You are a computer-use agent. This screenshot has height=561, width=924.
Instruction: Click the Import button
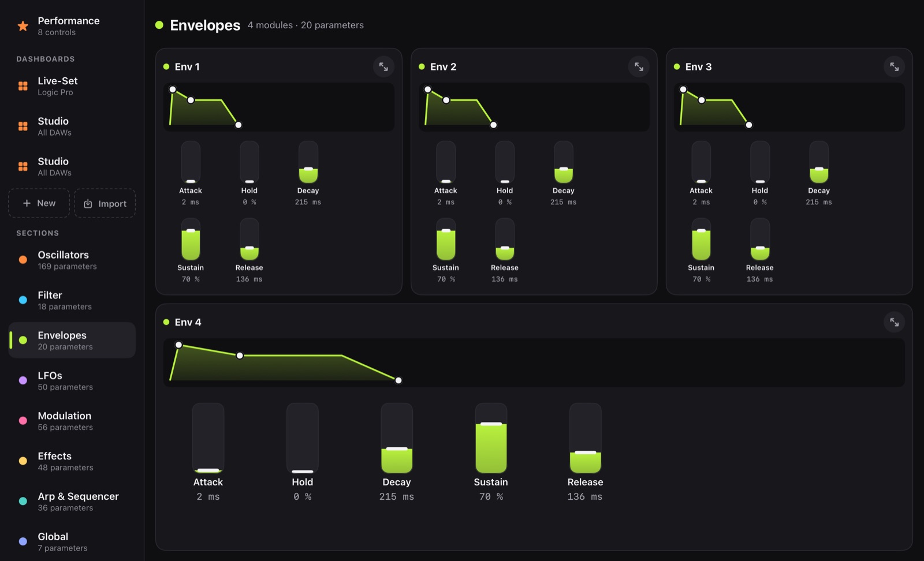pyautogui.click(x=105, y=203)
